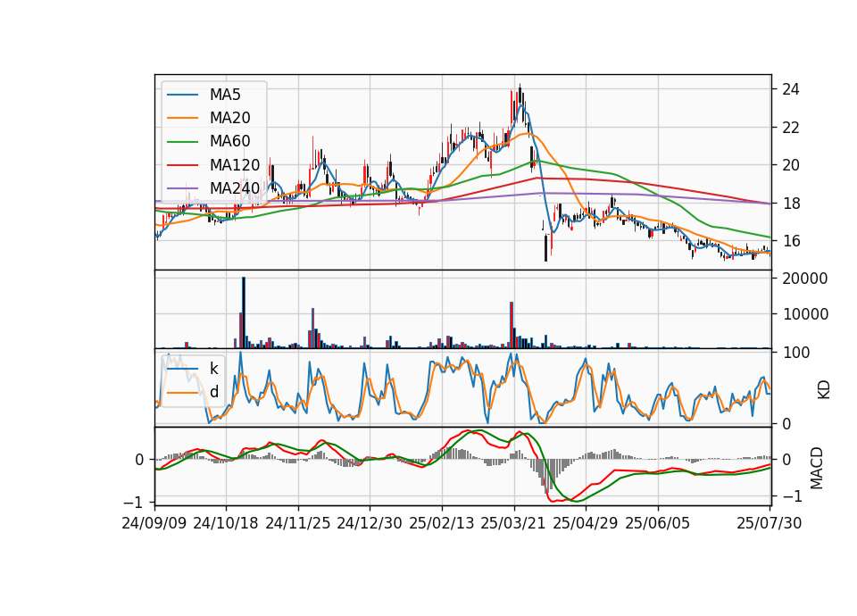Click the tallest volume bar near 24/10/18
The height and width of the screenshot is (616, 857).
(244, 312)
